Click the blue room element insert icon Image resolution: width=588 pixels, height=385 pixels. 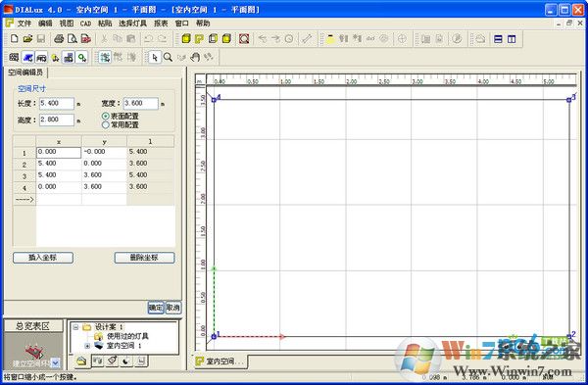tap(27, 58)
